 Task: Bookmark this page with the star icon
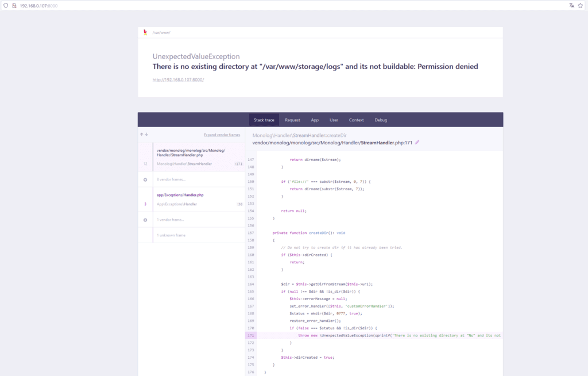click(x=581, y=6)
